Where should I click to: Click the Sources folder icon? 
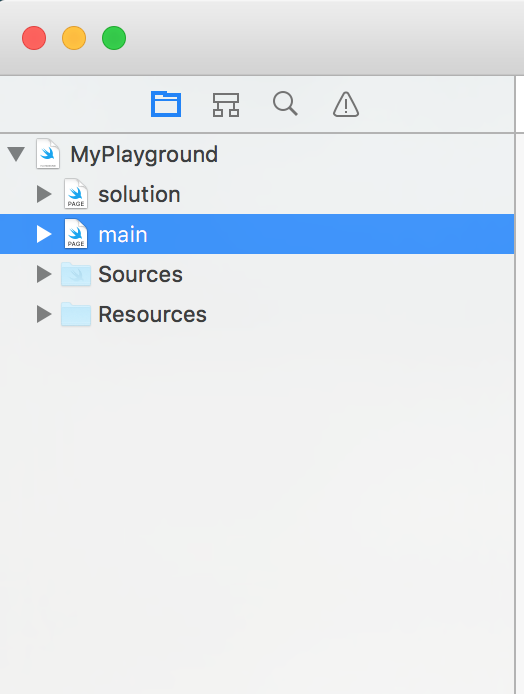coord(76,274)
